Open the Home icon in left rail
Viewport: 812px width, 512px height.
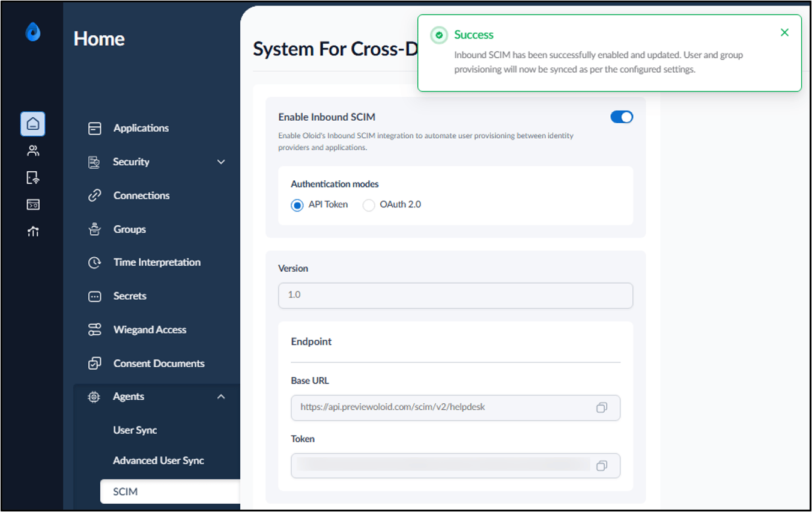point(33,124)
